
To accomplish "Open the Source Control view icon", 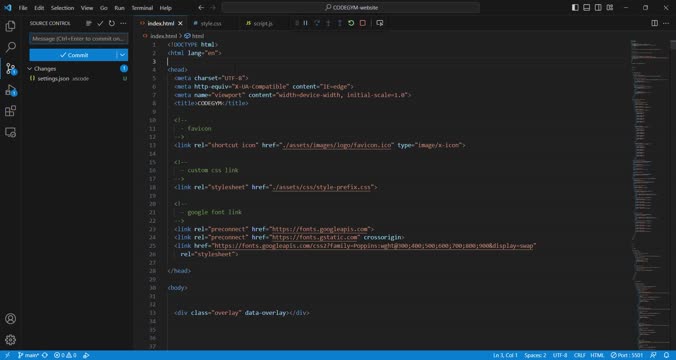I will coord(10,69).
